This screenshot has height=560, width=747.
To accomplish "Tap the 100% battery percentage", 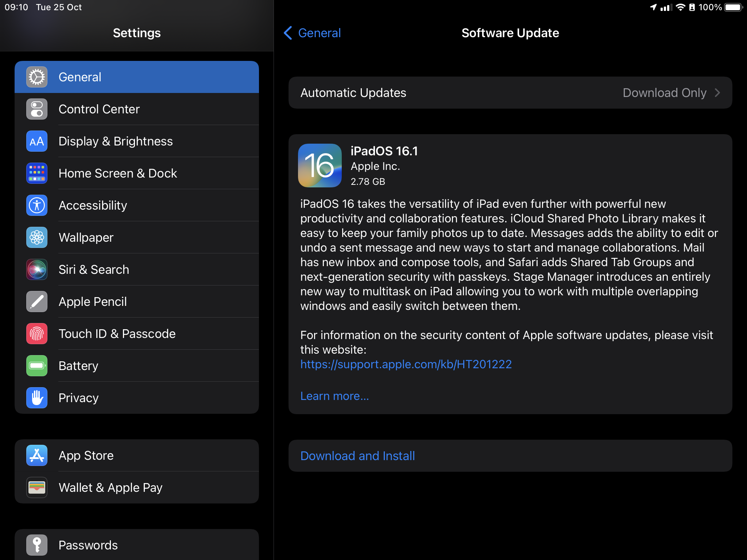I will click(x=710, y=7).
